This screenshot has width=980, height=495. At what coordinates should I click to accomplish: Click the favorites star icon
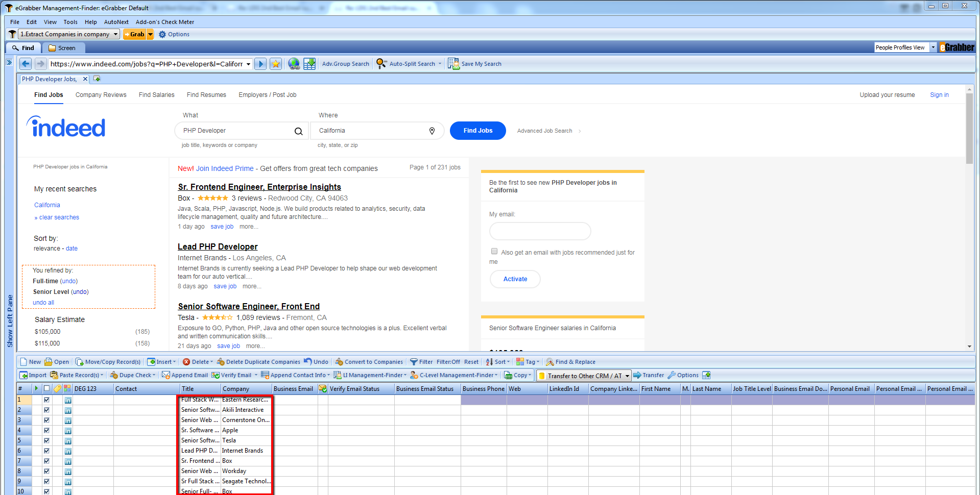click(x=276, y=64)
